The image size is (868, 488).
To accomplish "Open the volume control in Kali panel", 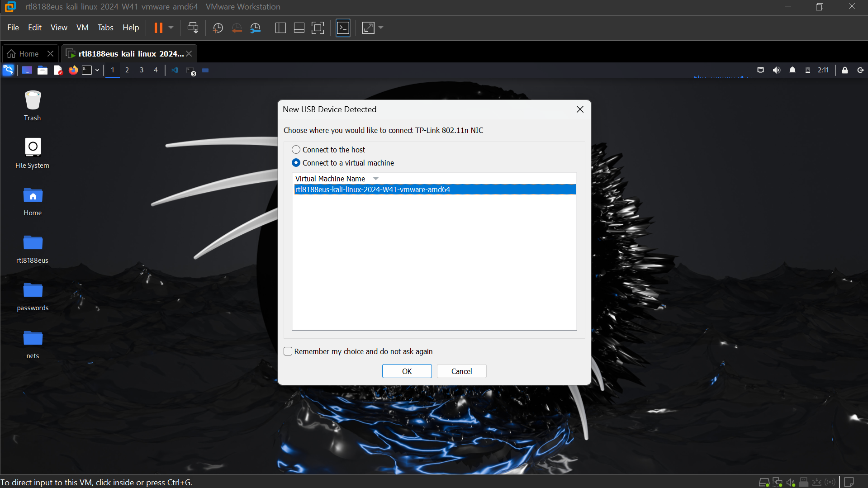I will pos(776,70).
